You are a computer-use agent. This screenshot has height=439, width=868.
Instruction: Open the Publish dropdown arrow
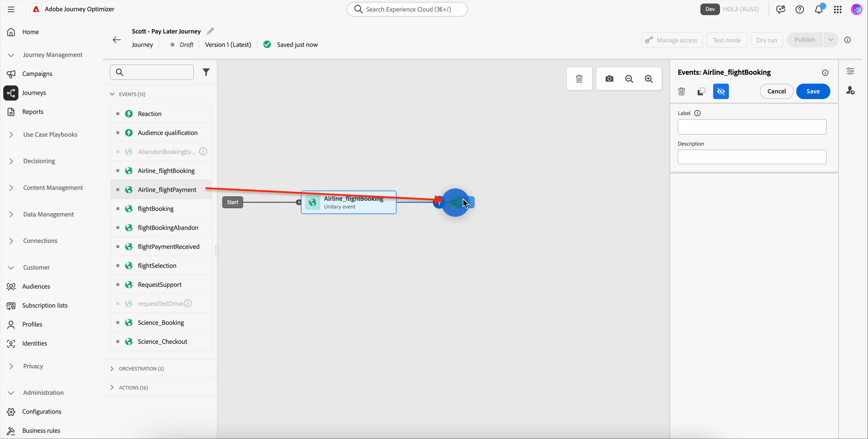[x=831, y=40]
